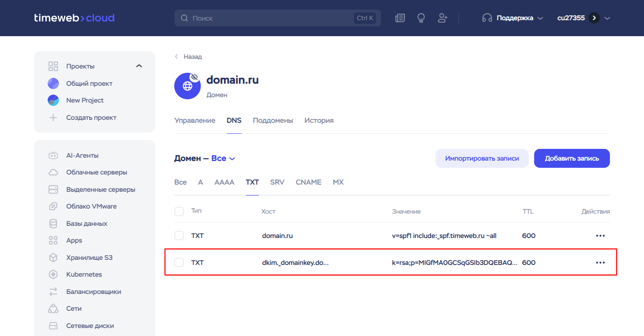Viewport: 644px width, 336px height.
Task: Switch to the Поддомены tab
Action: tap(273, 120)
